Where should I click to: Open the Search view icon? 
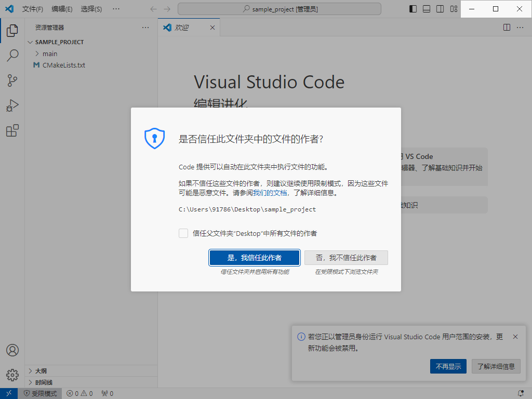point(12,55)
